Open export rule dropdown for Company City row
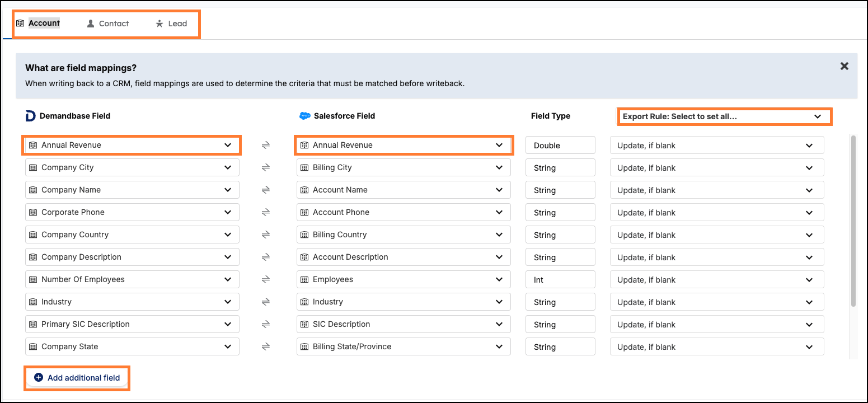The width and height of the screenshot is (868, 403). [x=717, y=167]
